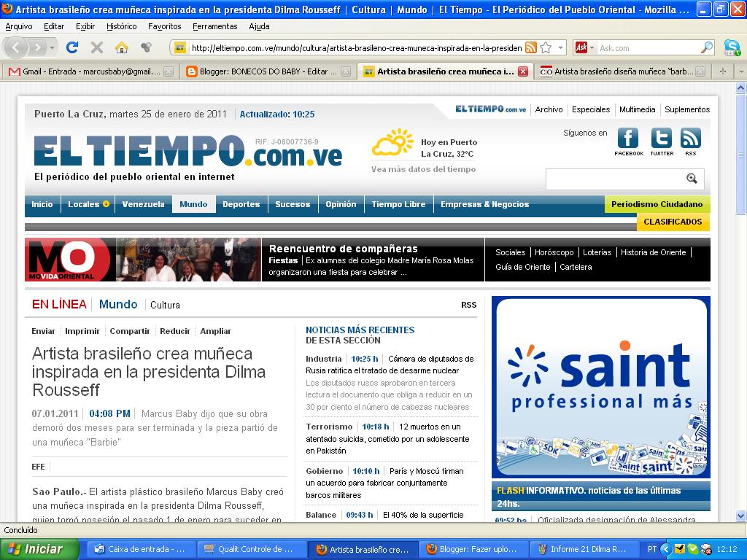
Task: Open El Tiempo Facebook page icon
Action: click(628, 139)
